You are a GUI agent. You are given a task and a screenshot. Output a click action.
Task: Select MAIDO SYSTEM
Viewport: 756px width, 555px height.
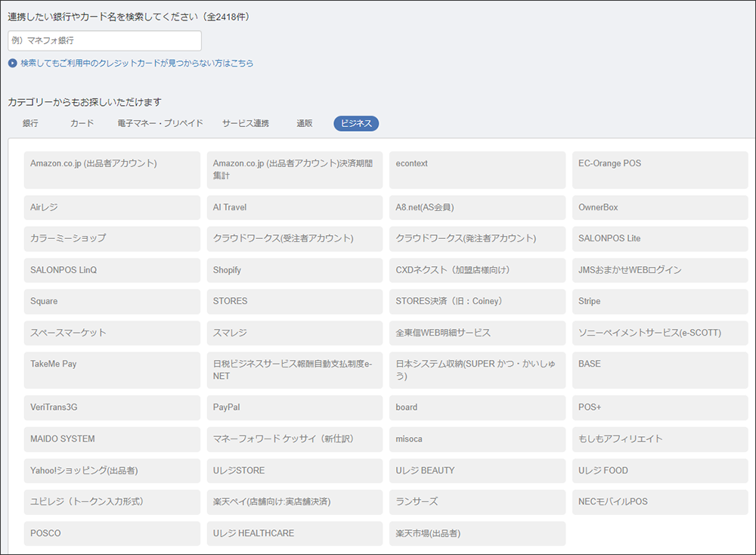point(112,439)
